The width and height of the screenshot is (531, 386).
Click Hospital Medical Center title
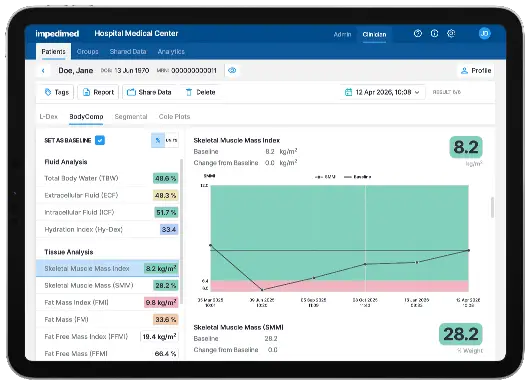136,34
